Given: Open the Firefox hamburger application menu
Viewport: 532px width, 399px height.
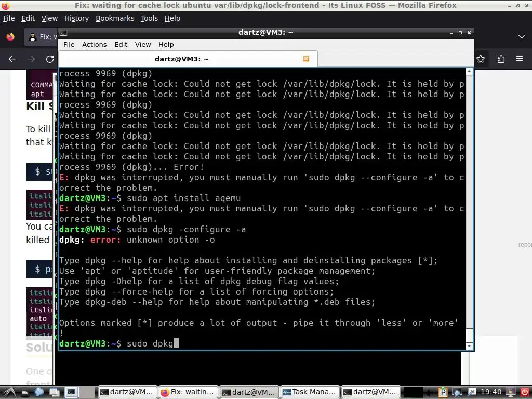Looking at the screenshot, I should [x=520, y=59].
